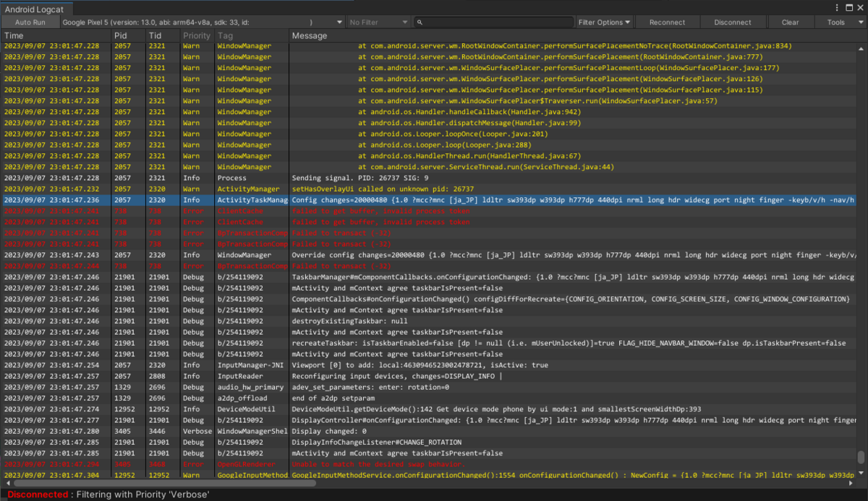Select the GoogleInputMethodService.onConfigurationChanged row
Viewport: 868px width, 501px height.
coord(429,475)
